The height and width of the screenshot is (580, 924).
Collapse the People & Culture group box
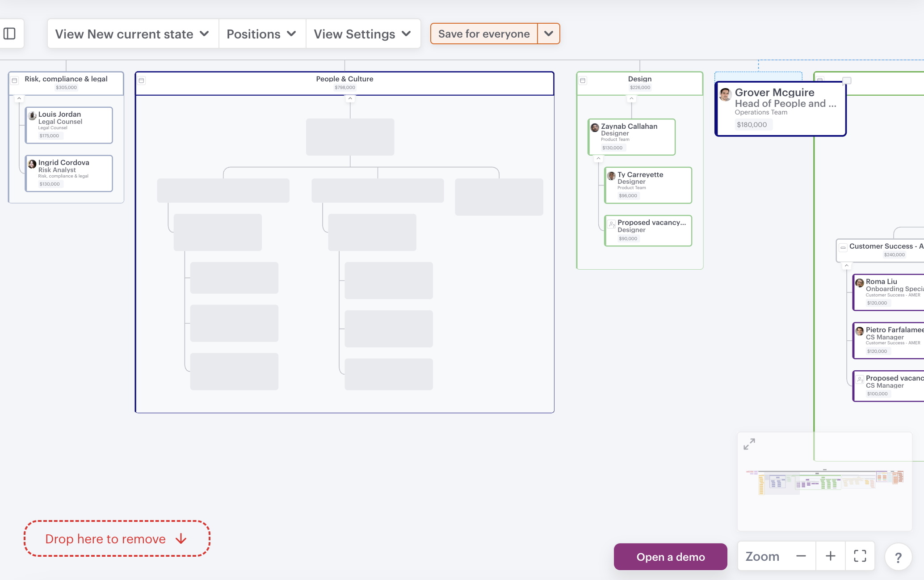click(142, 80)
